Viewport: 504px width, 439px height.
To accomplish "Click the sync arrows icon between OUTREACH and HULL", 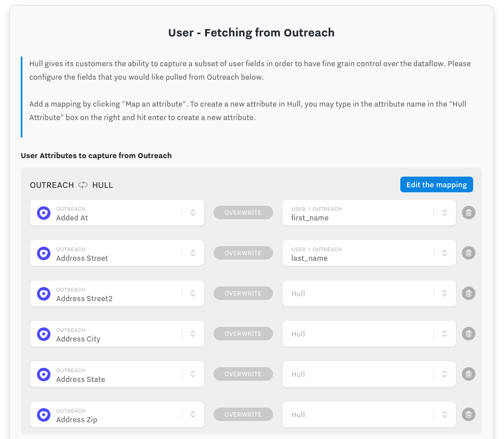I will [83, 185].
